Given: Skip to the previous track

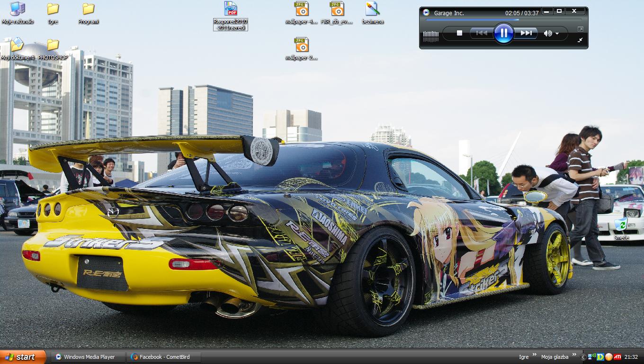Looking at the screenshot, I should pyautogui.click(x=482, y=33).
